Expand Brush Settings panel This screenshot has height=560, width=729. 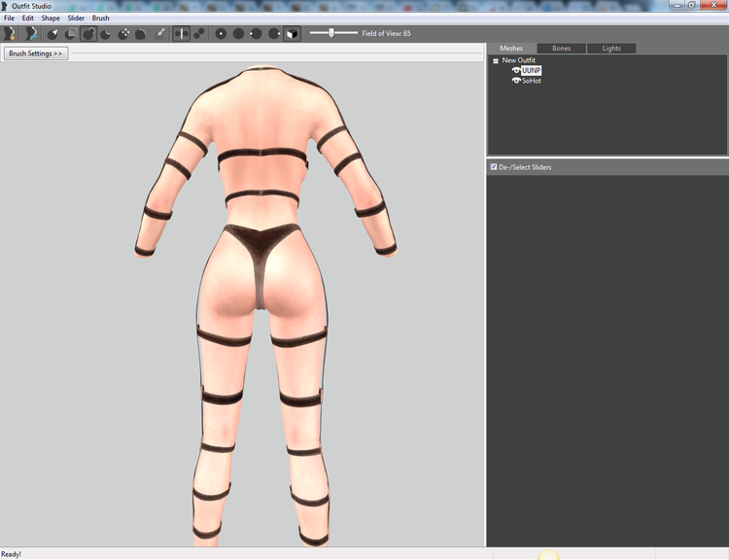point(36,53)
